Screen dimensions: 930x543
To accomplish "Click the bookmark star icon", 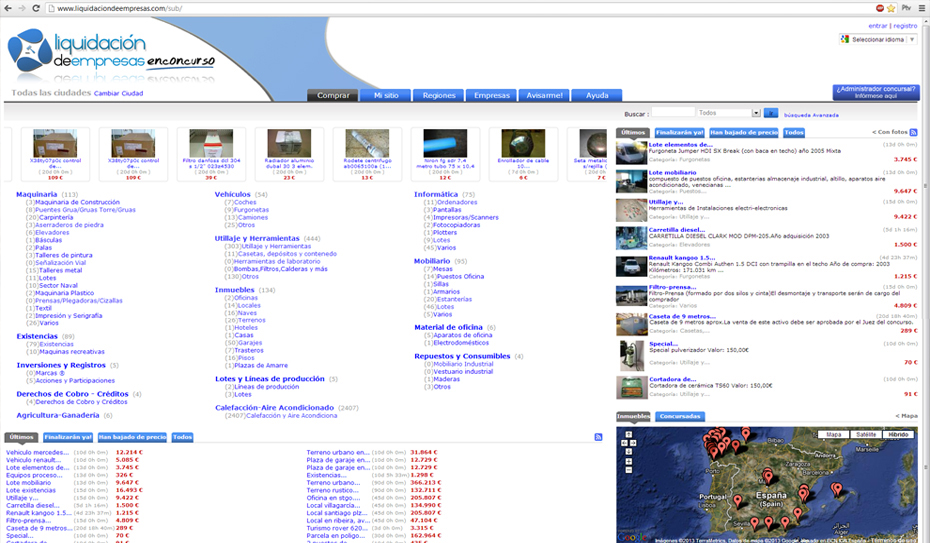I will click(x=889, y=8).
